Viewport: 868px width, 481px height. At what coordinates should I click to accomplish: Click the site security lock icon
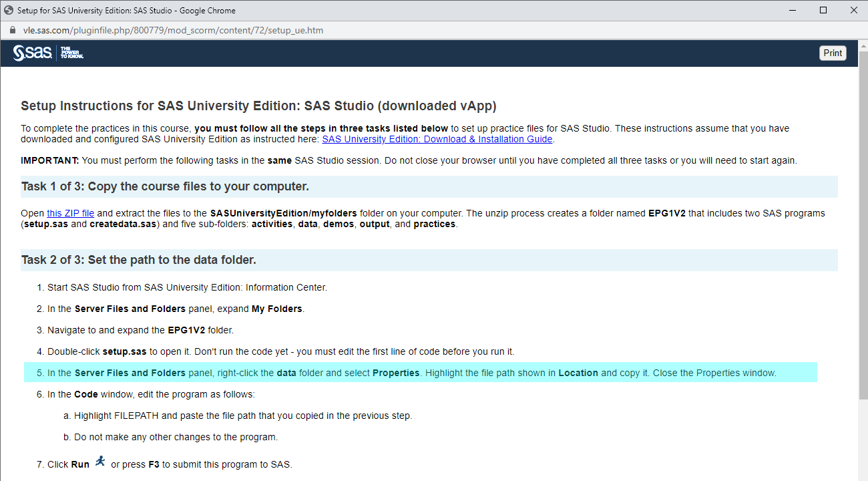click(x=12, y=31)
